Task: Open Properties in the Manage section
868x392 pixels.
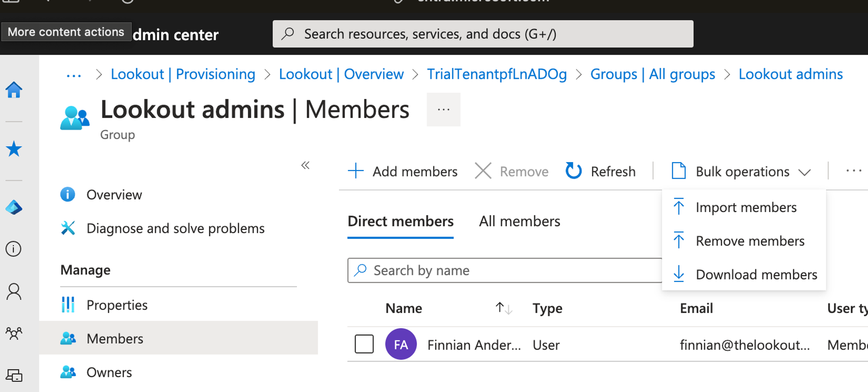Action: pos(117,305)
